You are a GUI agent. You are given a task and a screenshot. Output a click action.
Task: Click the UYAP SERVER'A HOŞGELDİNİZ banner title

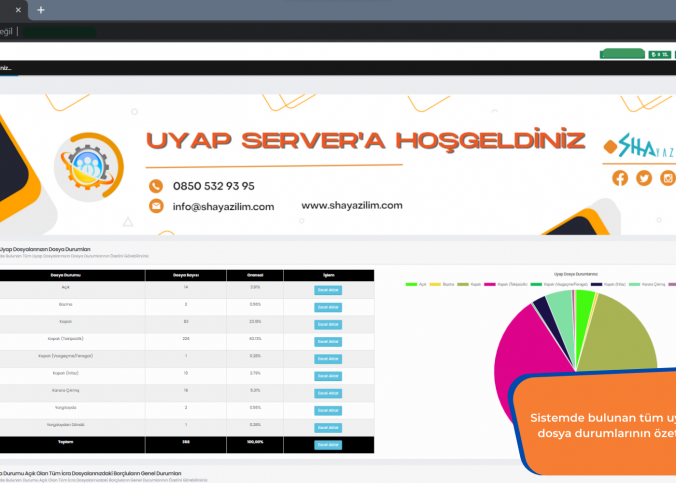point(366,140)
